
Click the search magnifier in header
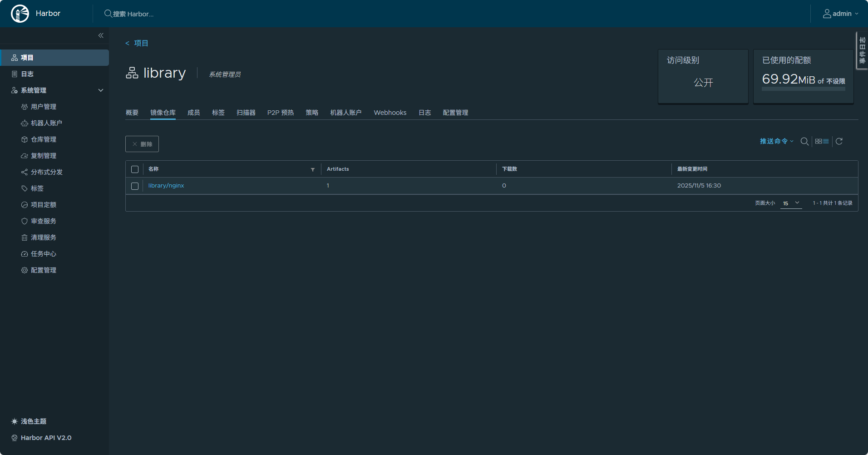[x=108, y=14]
